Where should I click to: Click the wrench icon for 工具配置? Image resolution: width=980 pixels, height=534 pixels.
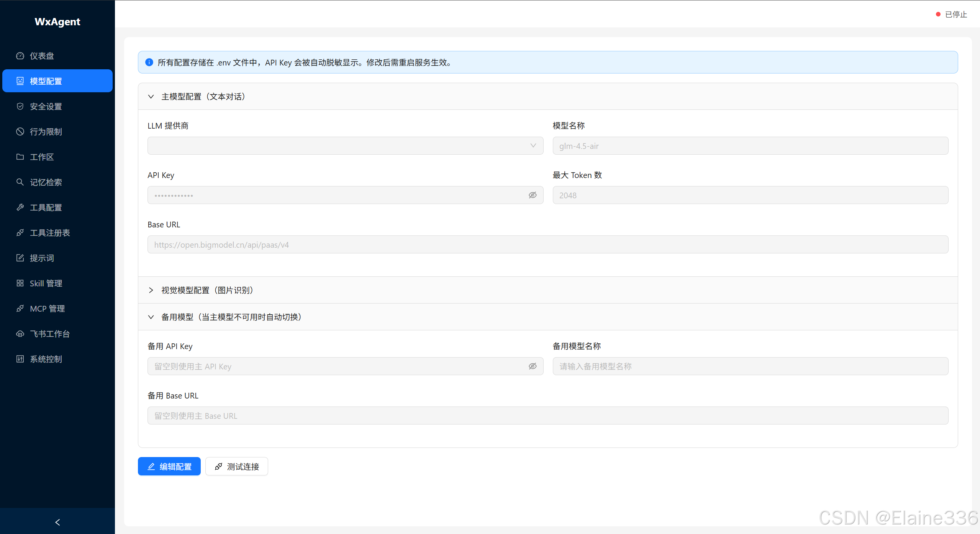[20, 207]
